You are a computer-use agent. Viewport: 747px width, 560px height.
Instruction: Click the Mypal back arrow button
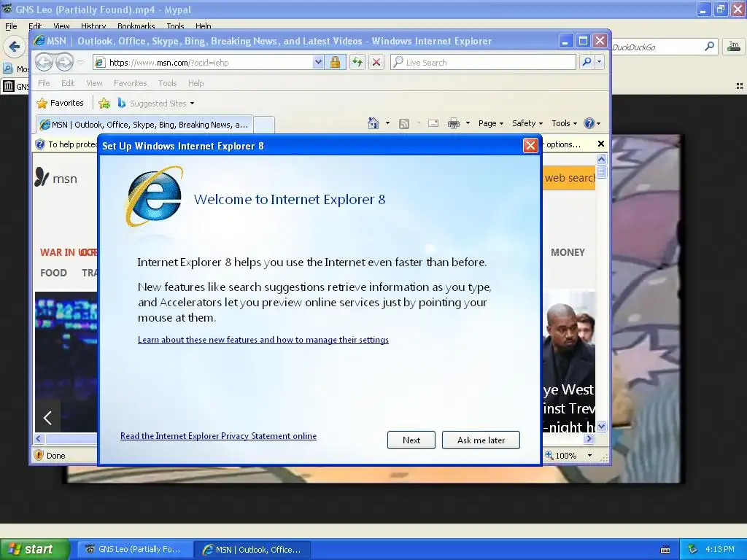pyautogui.click(x=15, y=47)
